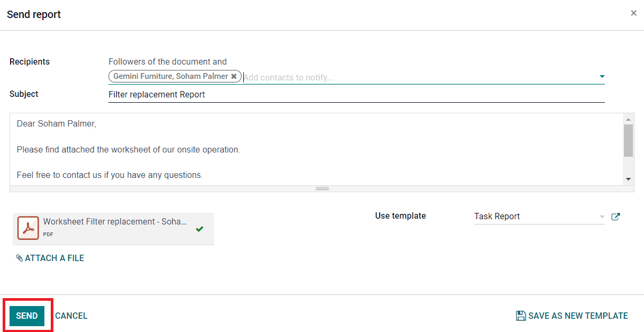
Task: Click into the email body text
Action: tap(316, 149)
